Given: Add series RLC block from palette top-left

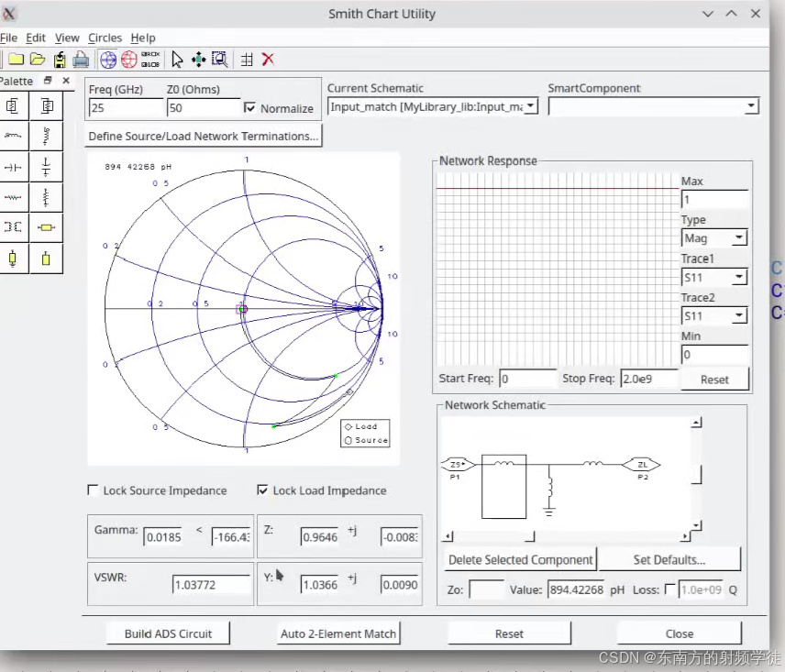Looking at the screenshot, I should click(x=13, y=105).
